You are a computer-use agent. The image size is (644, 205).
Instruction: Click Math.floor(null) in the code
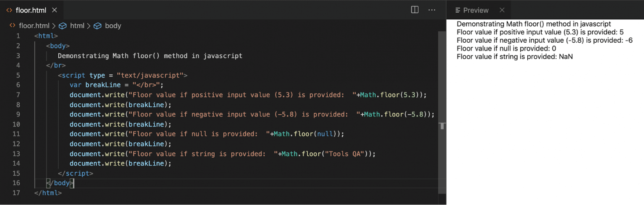click(305, 134)
